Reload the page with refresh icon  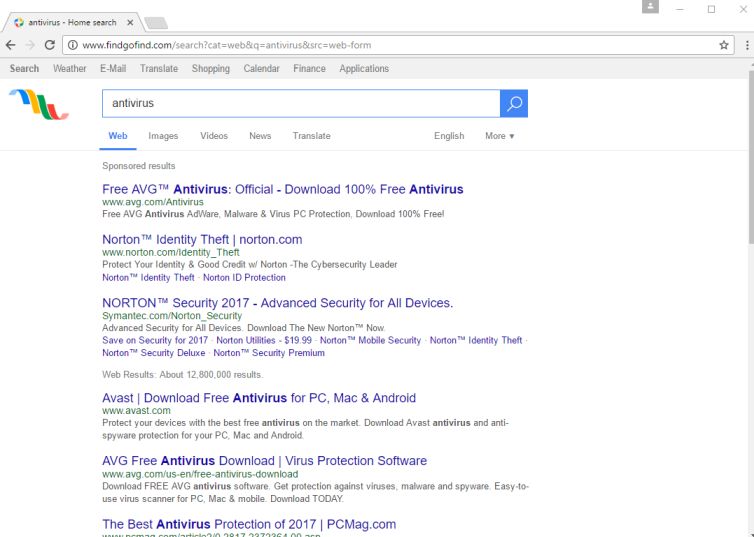tap(50, 45)
